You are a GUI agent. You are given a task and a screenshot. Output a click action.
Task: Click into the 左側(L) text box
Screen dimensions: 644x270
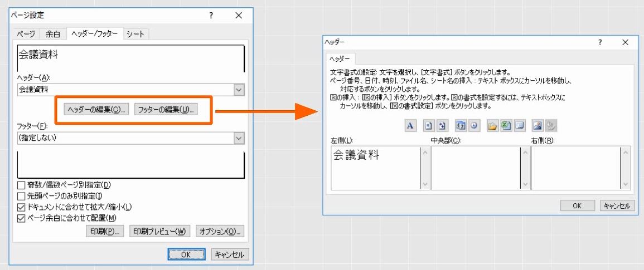click(x=375, y=168)
